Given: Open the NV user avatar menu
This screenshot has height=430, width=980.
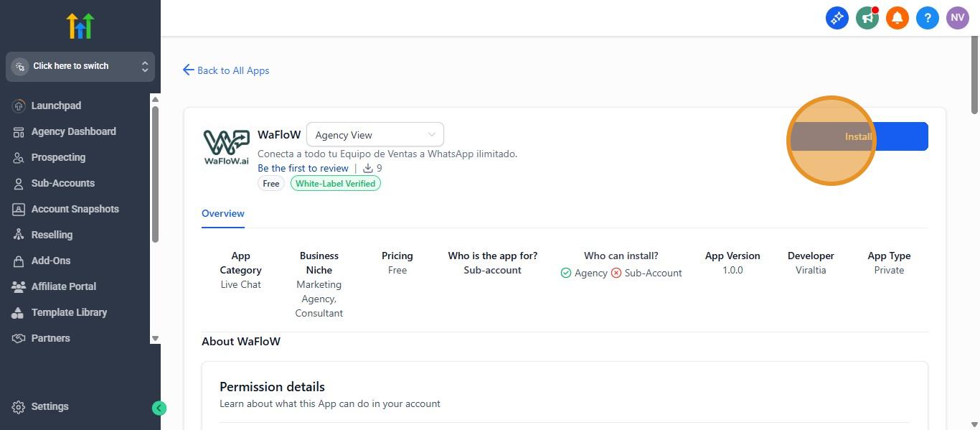Looking at the screenshot, I should [958, 18].
